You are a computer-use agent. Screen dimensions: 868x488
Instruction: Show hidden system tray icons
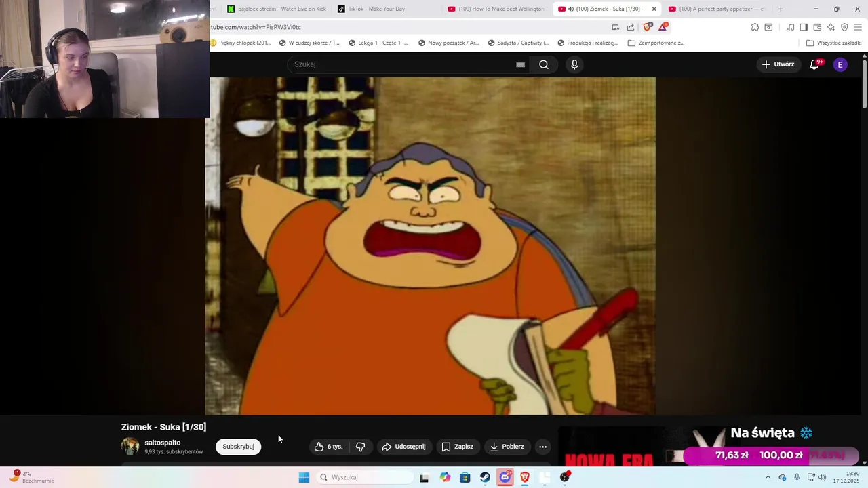[x=768, y=477]
